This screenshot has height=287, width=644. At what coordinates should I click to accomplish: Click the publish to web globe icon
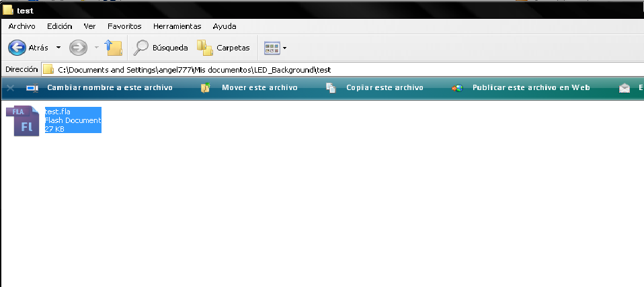click(457, 88)
